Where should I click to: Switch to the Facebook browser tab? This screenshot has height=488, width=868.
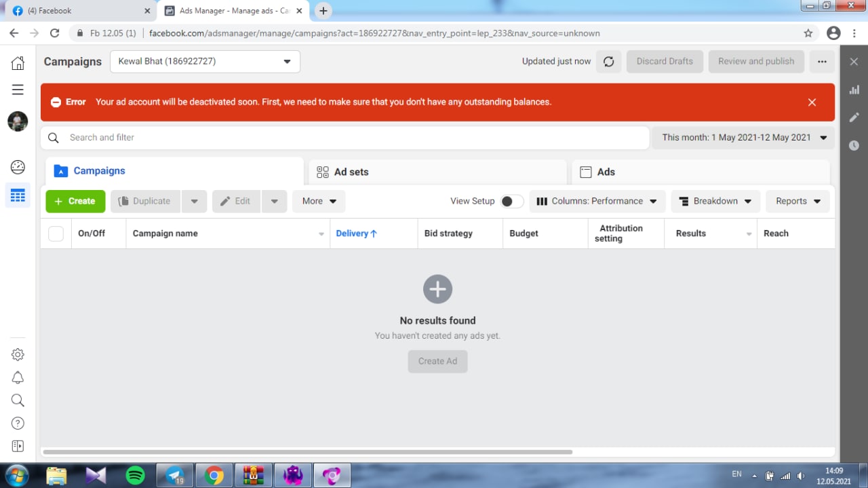click(79, 11)
